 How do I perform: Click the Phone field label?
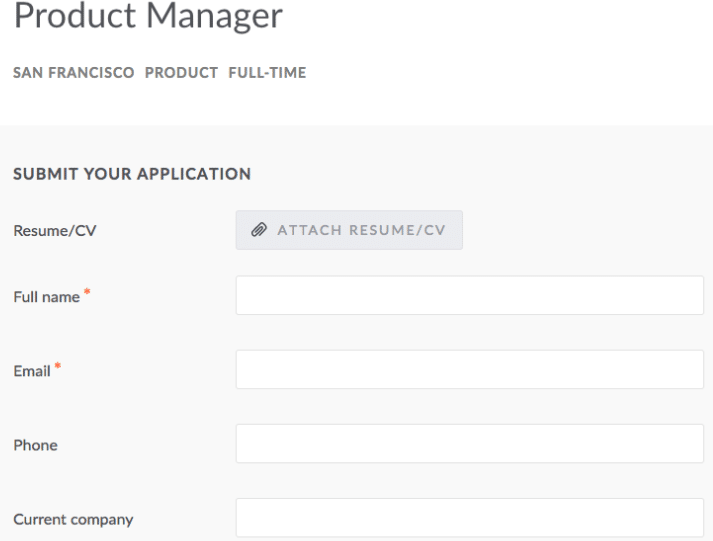(x=35, y=446)
